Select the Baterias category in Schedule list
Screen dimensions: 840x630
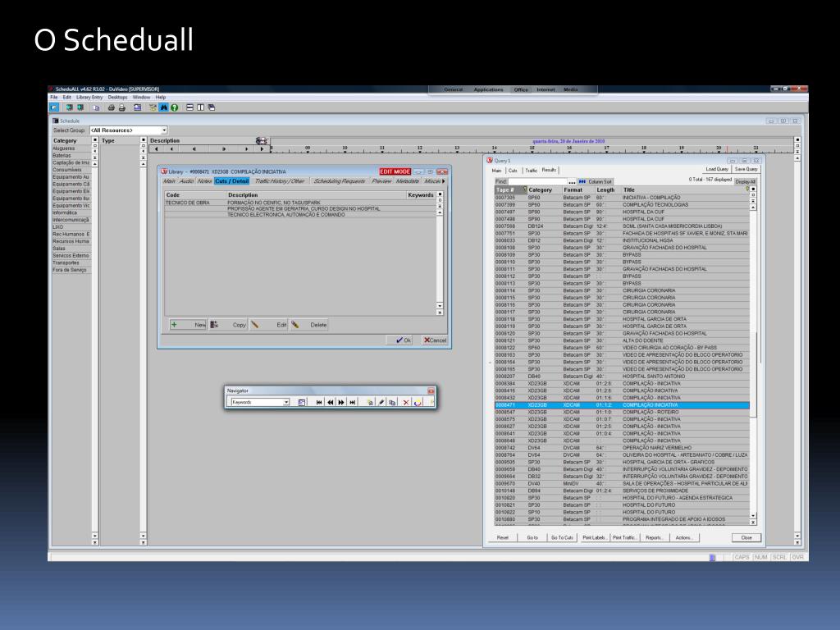pos(71,155)
